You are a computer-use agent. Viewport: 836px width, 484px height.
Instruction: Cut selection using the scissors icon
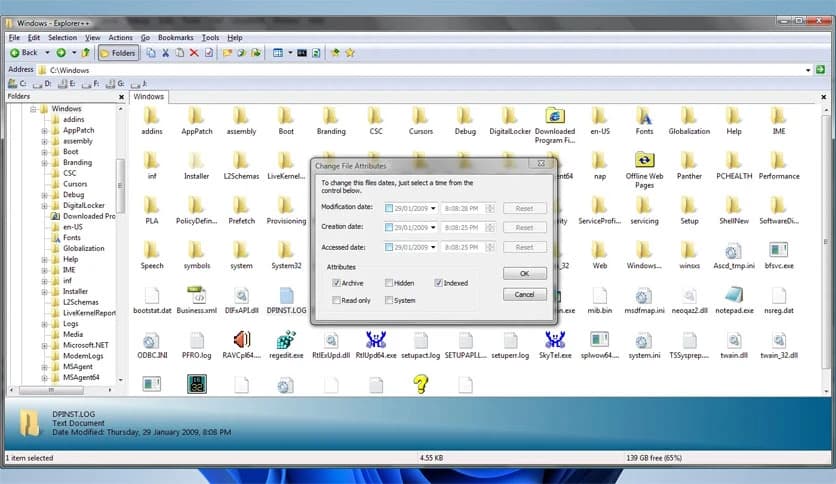tap(166, 53)
